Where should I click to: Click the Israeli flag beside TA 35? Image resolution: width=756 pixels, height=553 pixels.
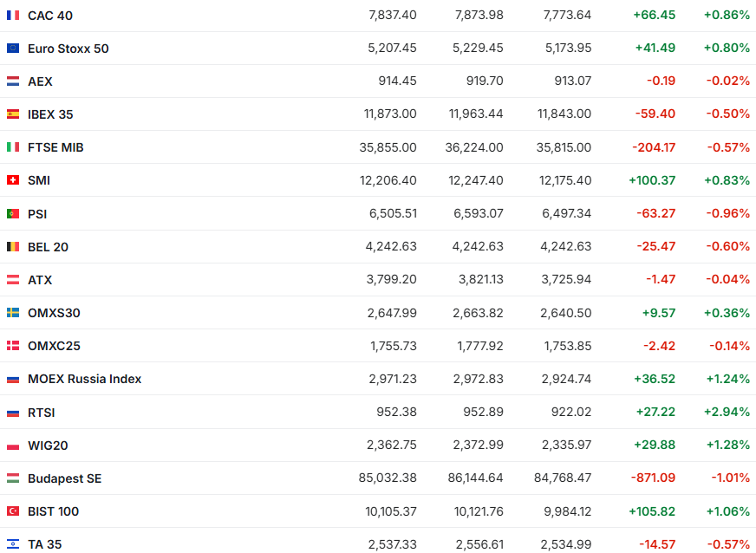(13, 544)
